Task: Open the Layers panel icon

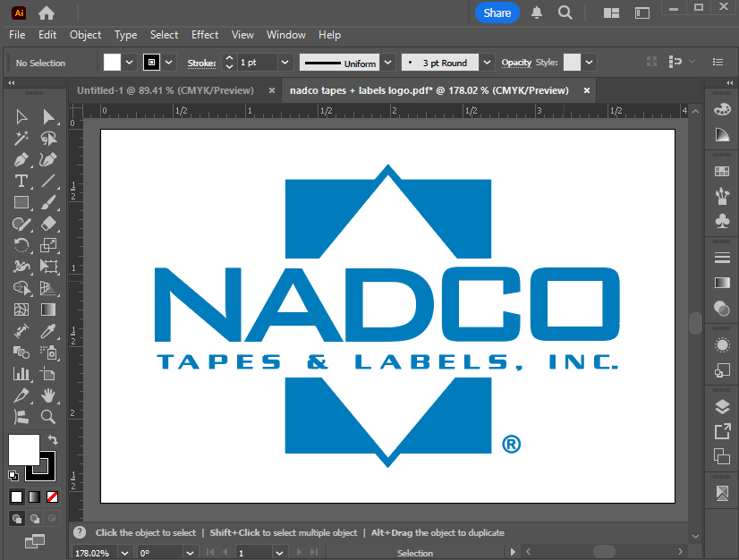Action: point(722,406)
